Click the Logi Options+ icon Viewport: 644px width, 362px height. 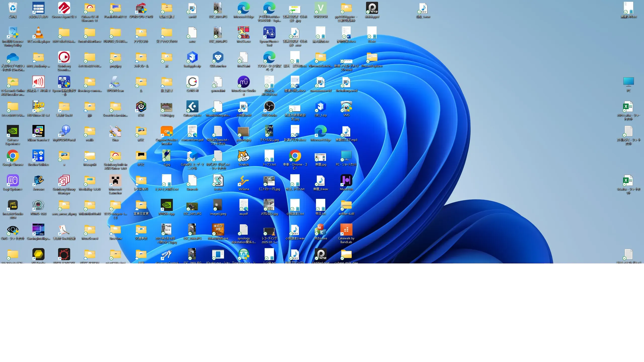(x=13, y=181)
